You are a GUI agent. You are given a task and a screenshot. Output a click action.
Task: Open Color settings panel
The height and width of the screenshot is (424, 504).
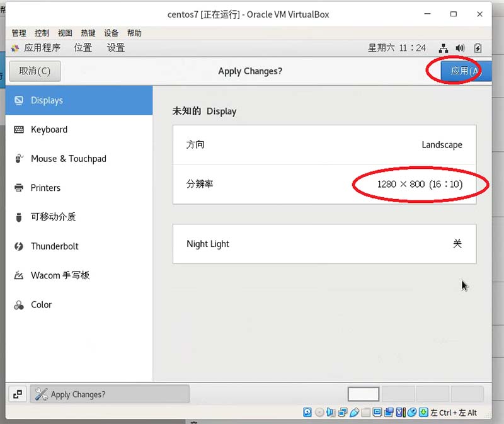coord(79,305)
